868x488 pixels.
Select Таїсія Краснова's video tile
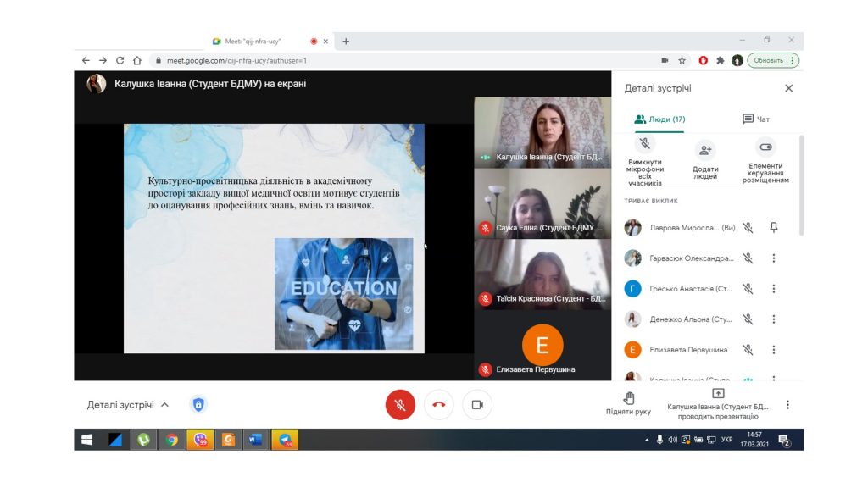pos(542,274)
